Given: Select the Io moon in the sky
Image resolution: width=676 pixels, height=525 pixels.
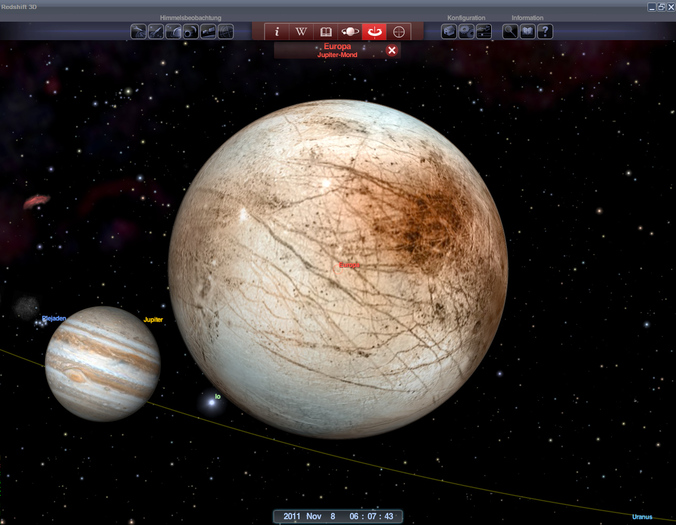Looking at the screenshot, I should point(210,401).
